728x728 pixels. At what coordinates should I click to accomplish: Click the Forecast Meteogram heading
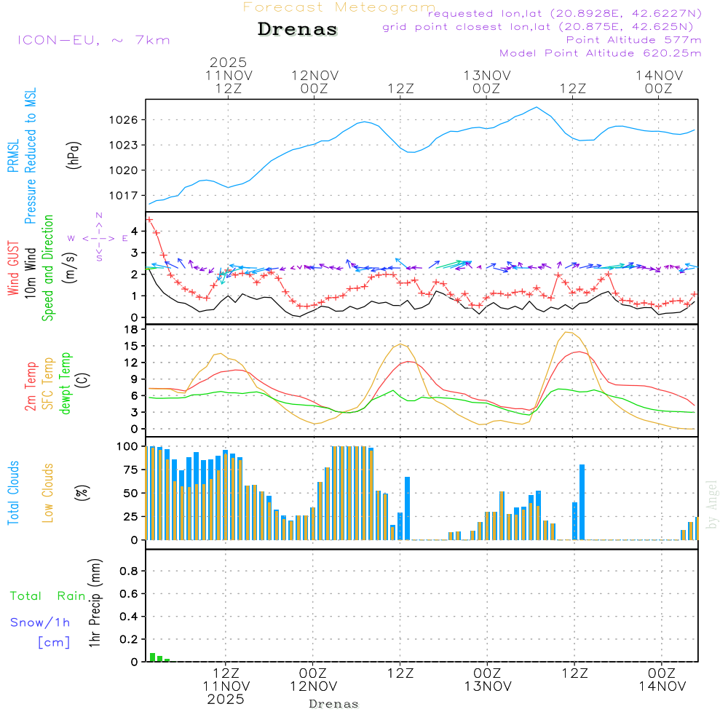(339, 7)
